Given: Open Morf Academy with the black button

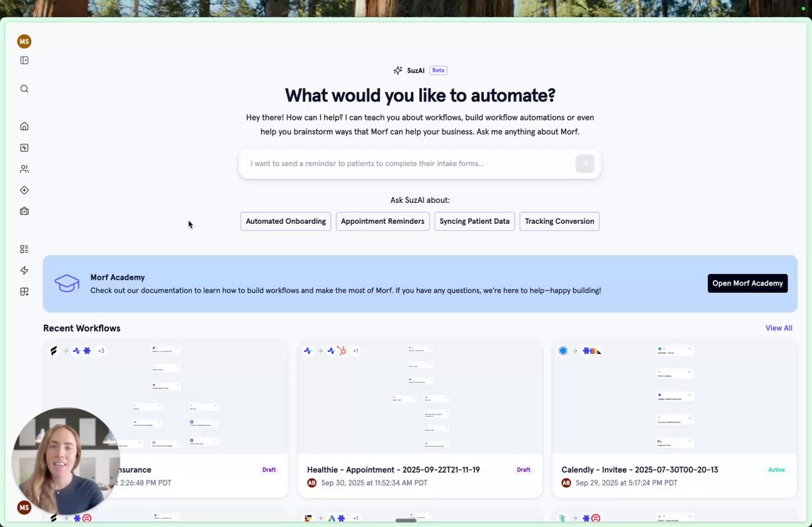Looking at the screenshot, I should coord(747,283).
